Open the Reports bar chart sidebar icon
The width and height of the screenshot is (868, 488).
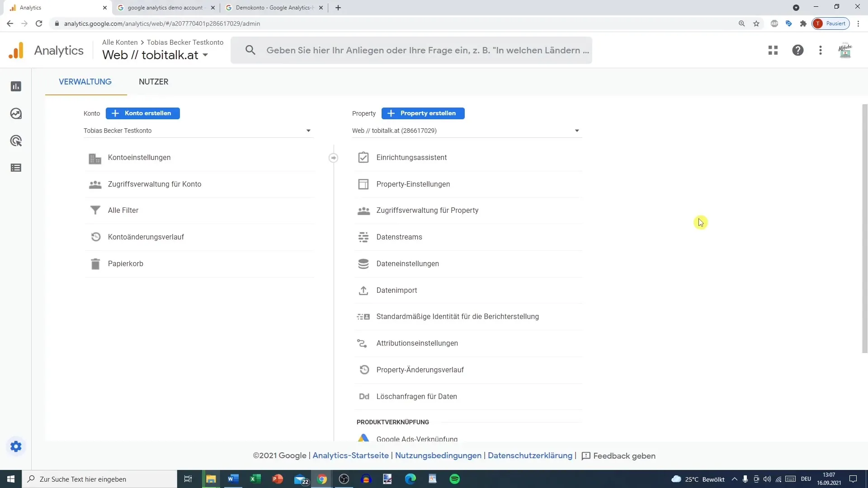click(16, 86)
